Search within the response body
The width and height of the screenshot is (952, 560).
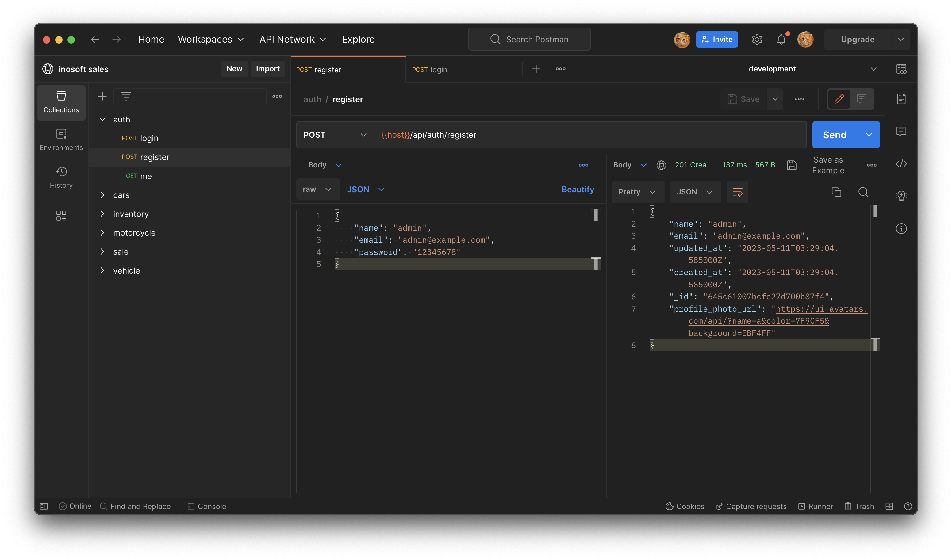(x=863, y=192)
